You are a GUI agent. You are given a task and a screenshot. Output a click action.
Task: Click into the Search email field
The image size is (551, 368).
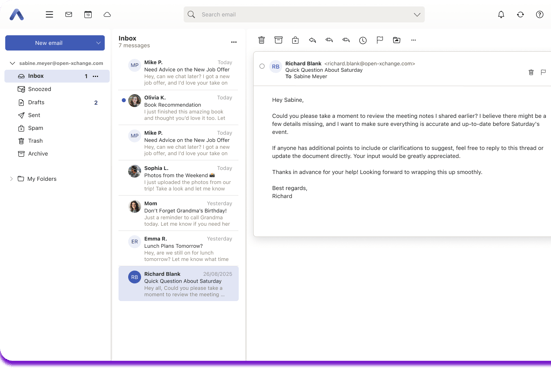click(304, 14)
